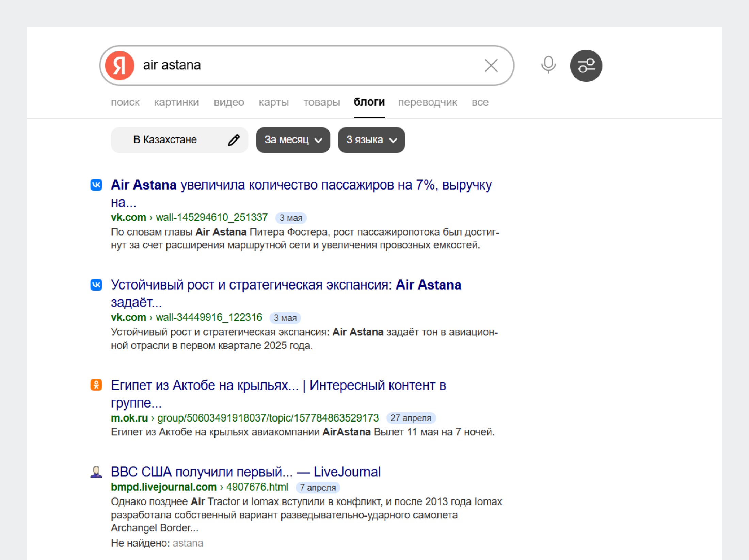Click the '3 мая' date badge of wall-34449916 result
Image resolution: width=749 pixels, height=560 pixels.
tap(285, 318)
